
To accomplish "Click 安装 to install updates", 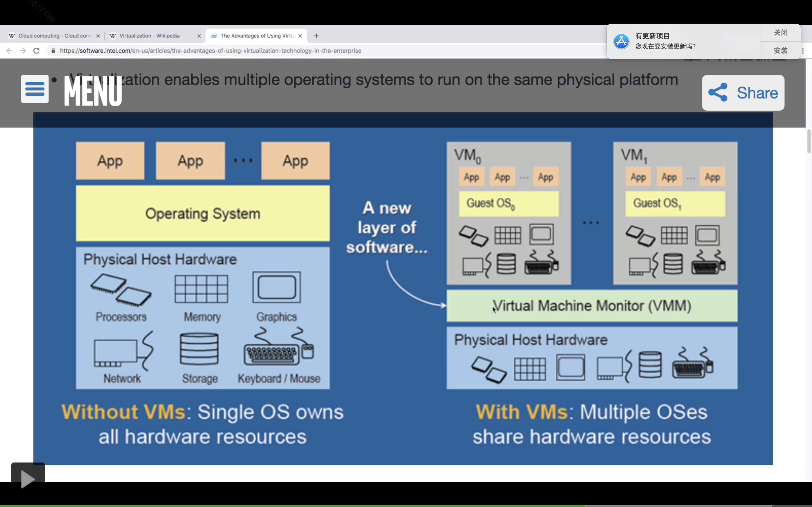I will (x=780, y=51).
